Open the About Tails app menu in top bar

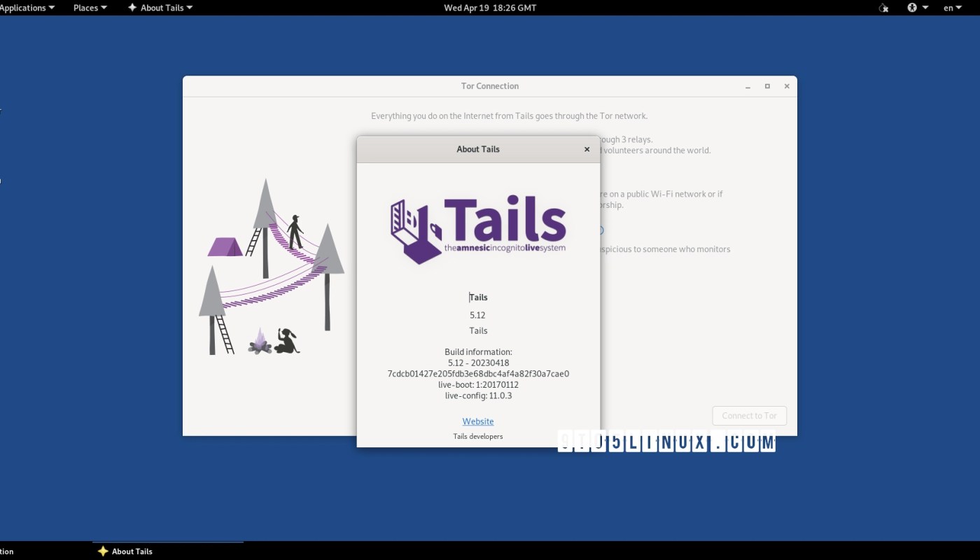(x=160, y=8)
